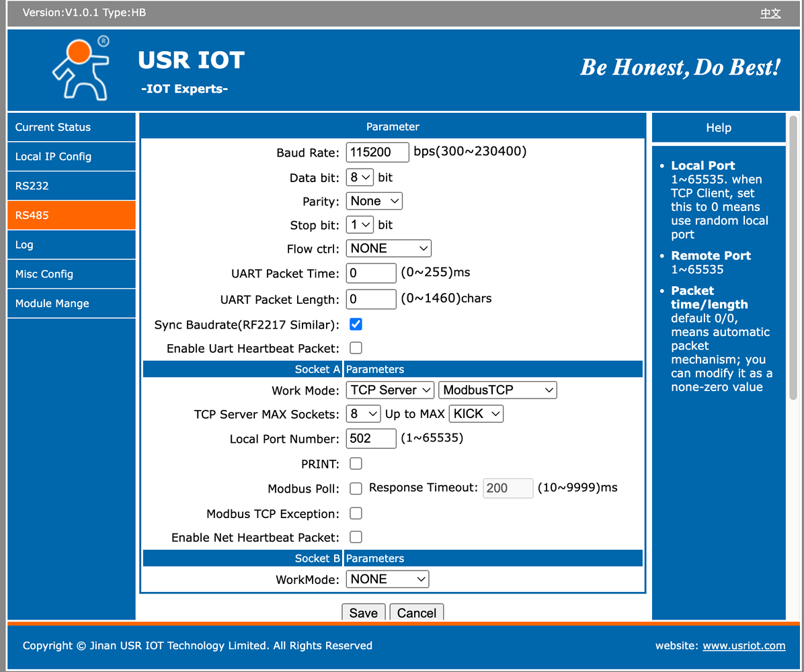Open the www.usriot.com website link
The width and height of the screenshot is (804, 672).
tap(743, 646)
